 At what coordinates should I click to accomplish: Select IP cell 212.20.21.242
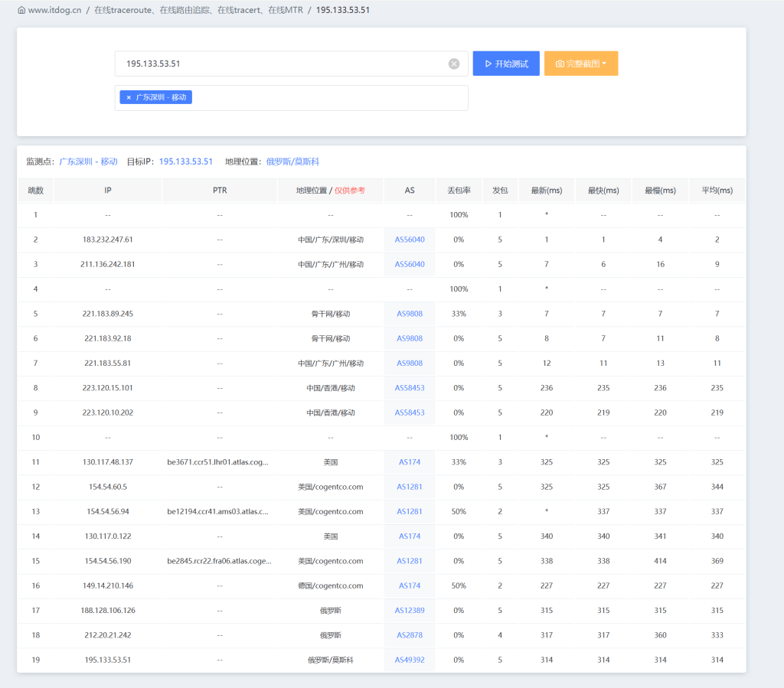[x=107, y=635]
